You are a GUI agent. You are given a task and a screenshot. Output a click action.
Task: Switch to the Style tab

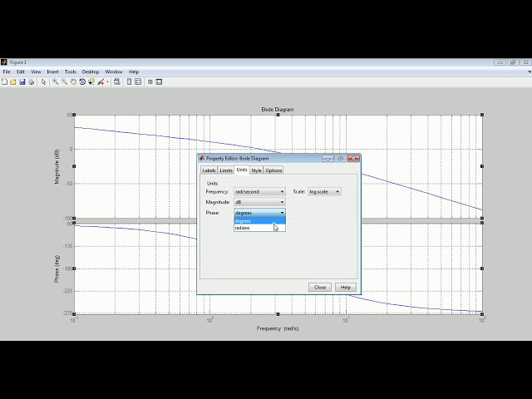[x=256, y=170]
